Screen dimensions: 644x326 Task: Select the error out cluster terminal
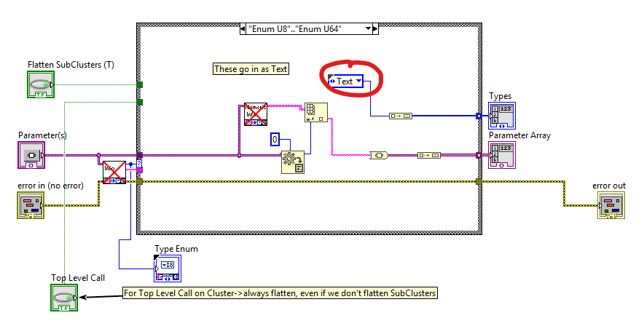pos(610,204)
